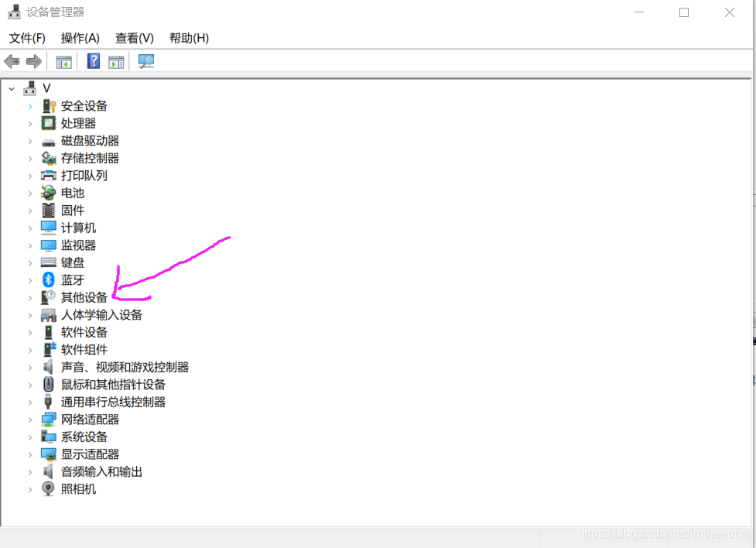The image size is (756, 548).
Task: Click the show/hide action pane icon
Action: pyautogui.click(x=116, y=62)
